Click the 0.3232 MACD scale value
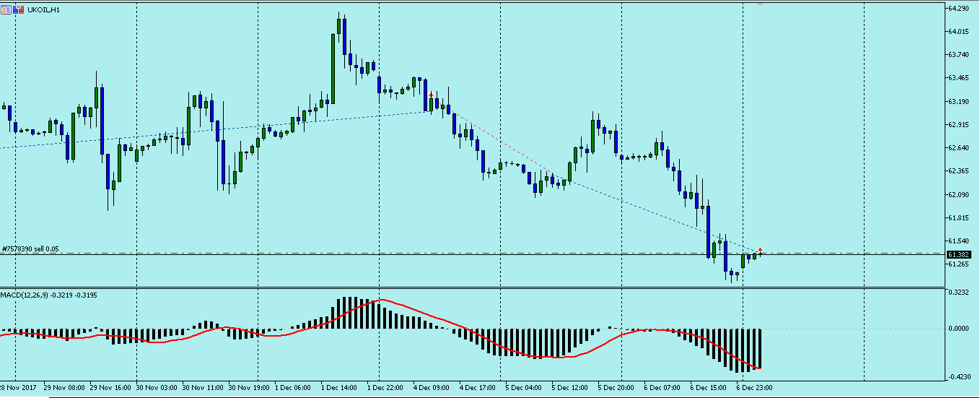Image resolution: width=980 pixels, height=398 pixels. [x=959, y=293]
